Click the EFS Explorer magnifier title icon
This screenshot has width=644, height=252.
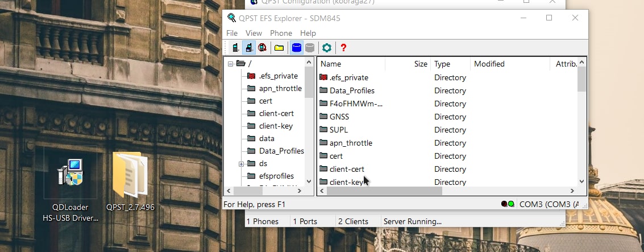pos(232,18)
